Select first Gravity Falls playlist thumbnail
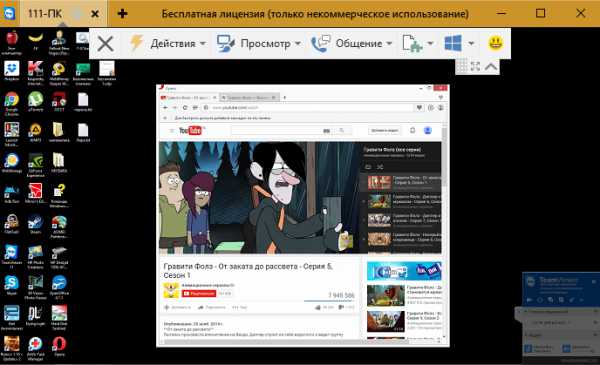 tap(379, 182)
